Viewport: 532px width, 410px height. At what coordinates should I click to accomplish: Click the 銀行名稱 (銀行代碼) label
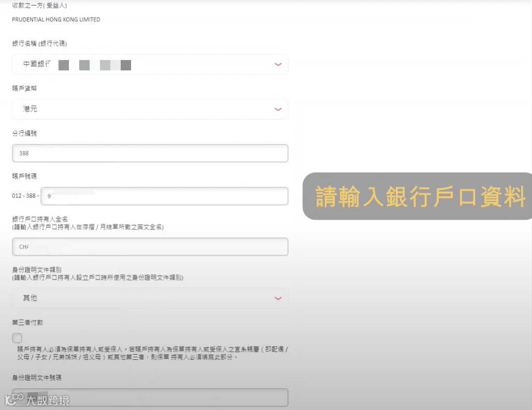pos(39,43)
